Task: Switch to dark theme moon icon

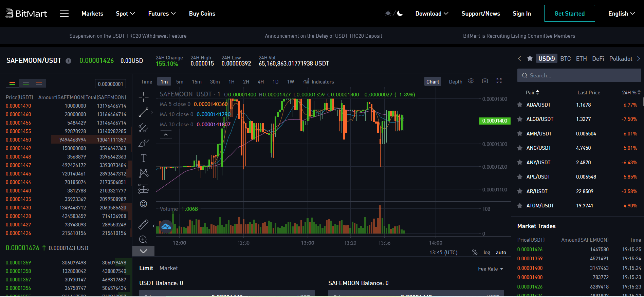Action: click(400, 13)
